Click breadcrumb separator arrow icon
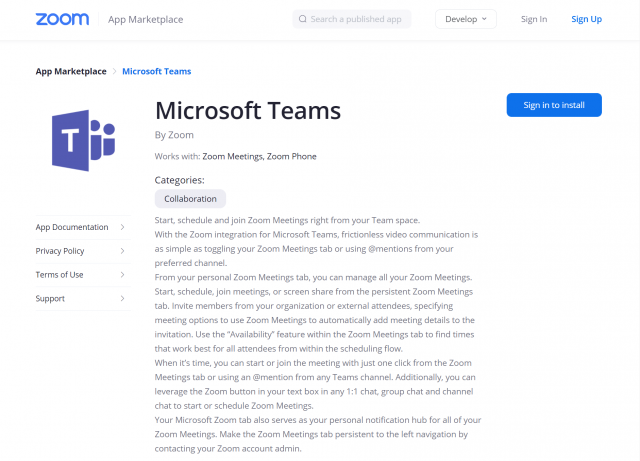Viewport: 640px width, 461px height. click(x=115, y=71)
